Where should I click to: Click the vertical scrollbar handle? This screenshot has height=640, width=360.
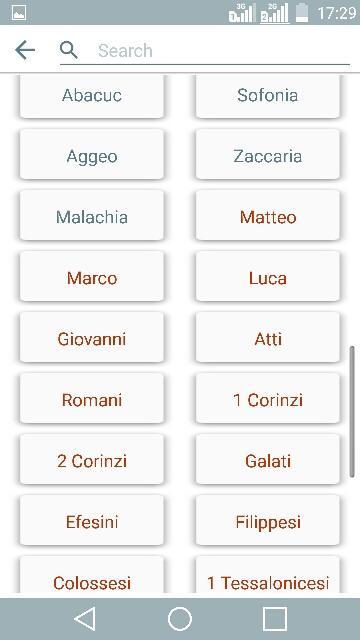tap(352, 411)
